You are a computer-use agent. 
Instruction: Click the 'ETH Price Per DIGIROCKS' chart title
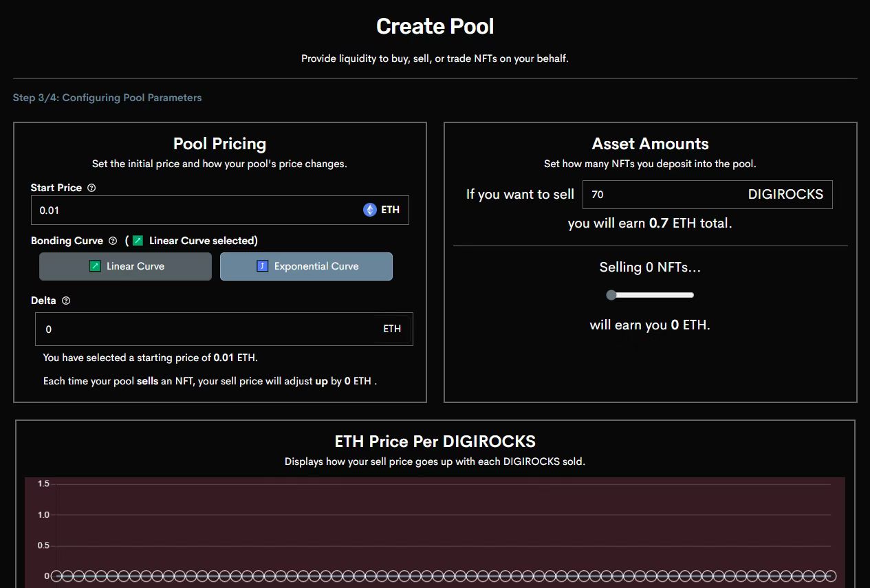click(x=435, y=442)
